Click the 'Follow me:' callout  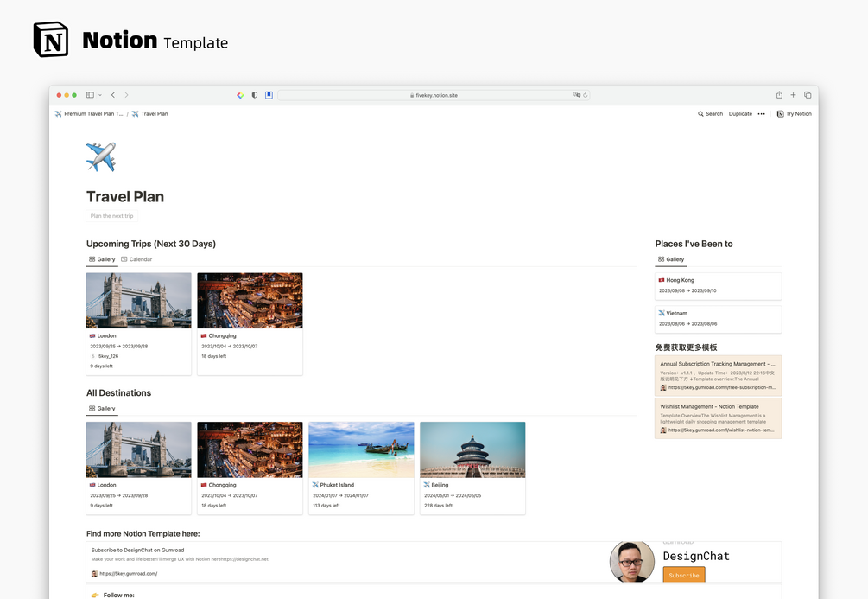point(434,592)
